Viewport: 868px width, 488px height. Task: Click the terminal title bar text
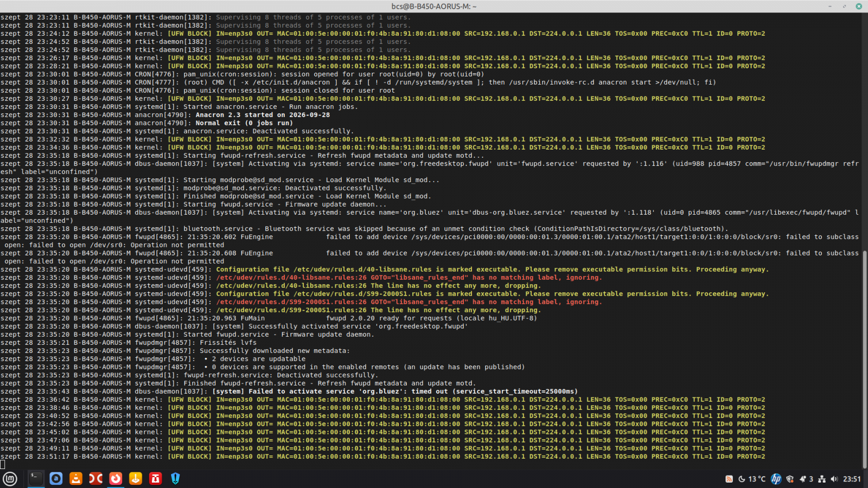434,7
